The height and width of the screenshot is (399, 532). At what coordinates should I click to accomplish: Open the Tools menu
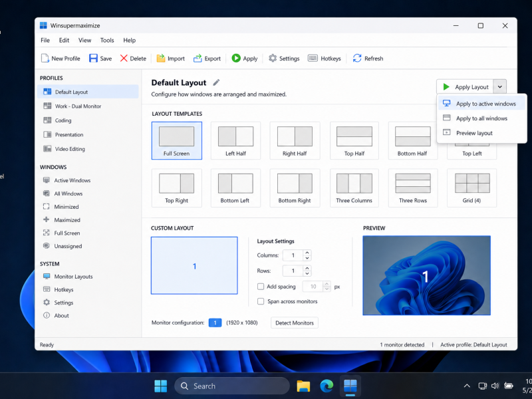click(x=107, y=41)
